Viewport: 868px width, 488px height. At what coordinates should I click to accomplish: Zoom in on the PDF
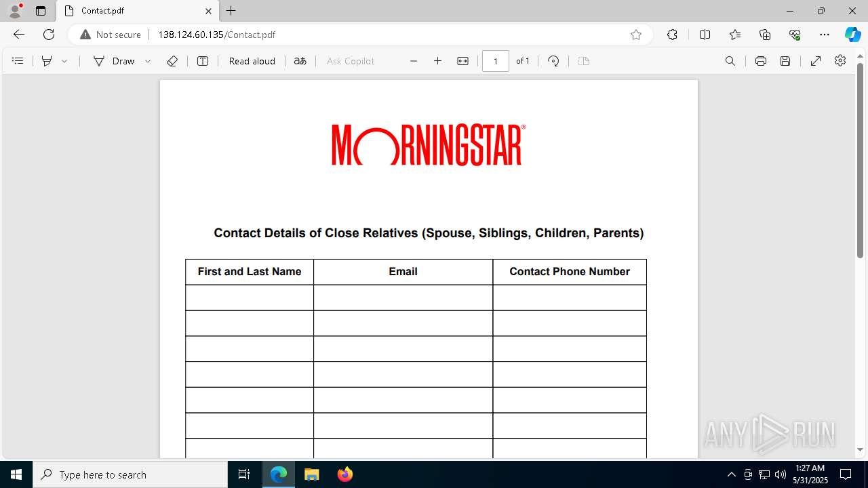click(x=438, y=61)
